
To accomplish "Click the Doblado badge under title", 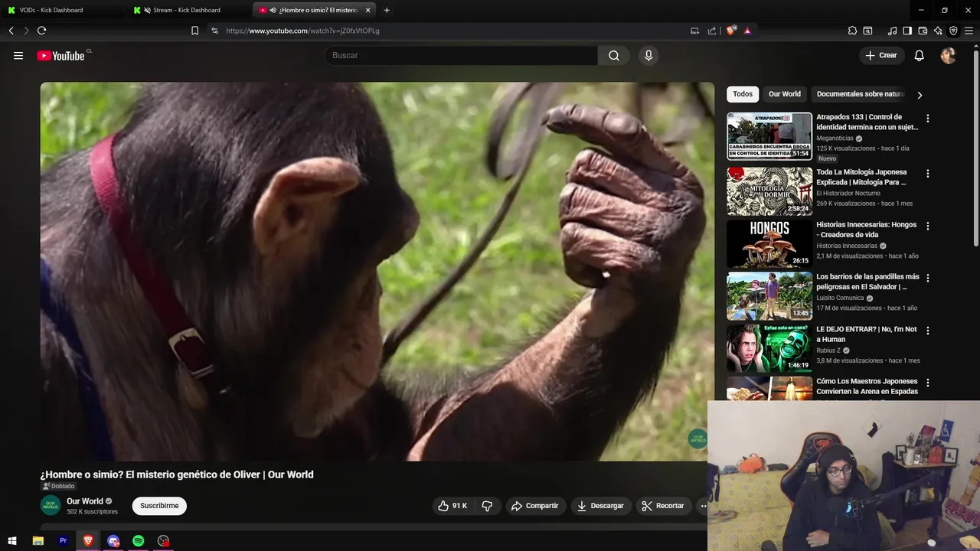I will pyautogui.click(x=58, y=486).
